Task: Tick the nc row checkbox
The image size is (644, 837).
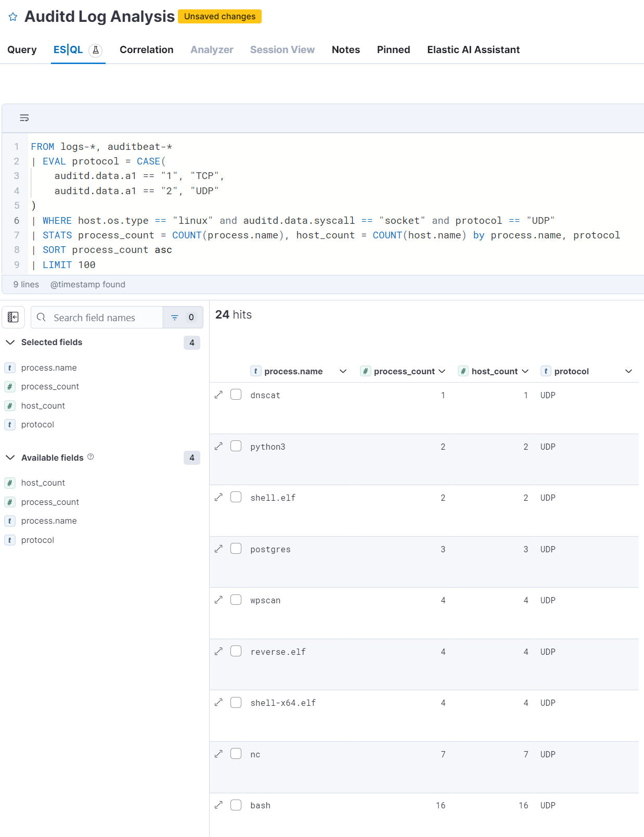Action: [236, 754]
